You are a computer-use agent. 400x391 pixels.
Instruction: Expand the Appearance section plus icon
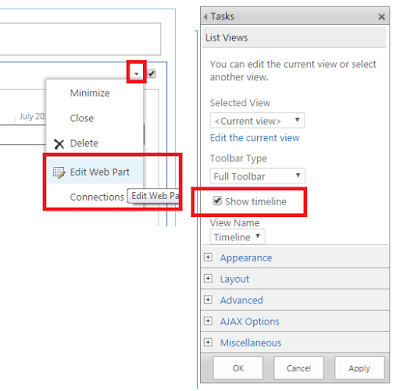[208, 257]
